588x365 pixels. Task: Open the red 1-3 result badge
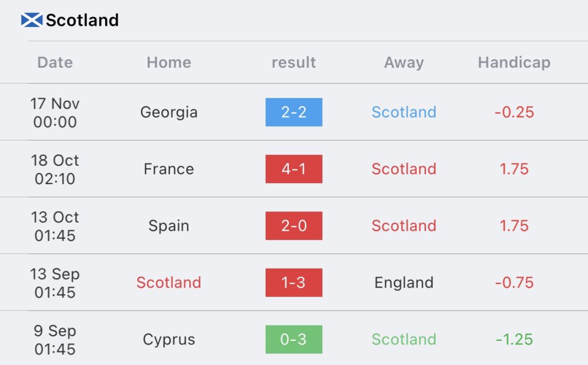pyautogui.click(x=293, y=282)
